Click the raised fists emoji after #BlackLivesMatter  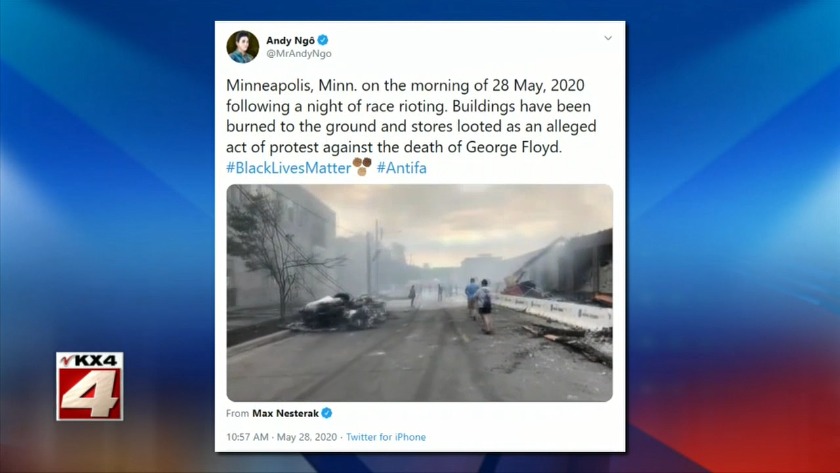[x=362, y=167]
